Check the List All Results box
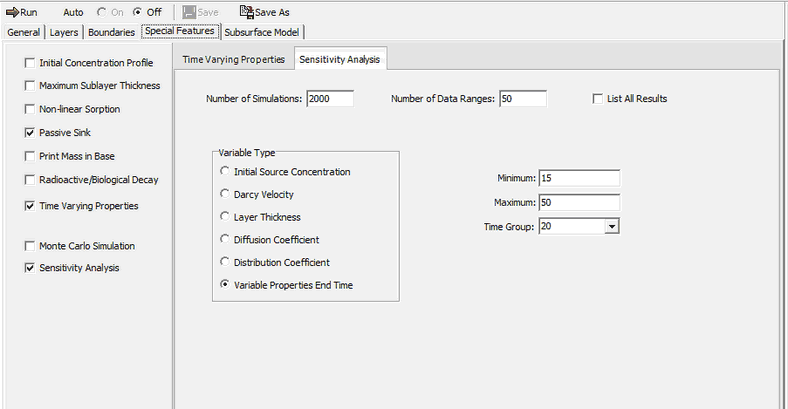The width and height of the screenshot is (788, 409). [x=598, y=99]
